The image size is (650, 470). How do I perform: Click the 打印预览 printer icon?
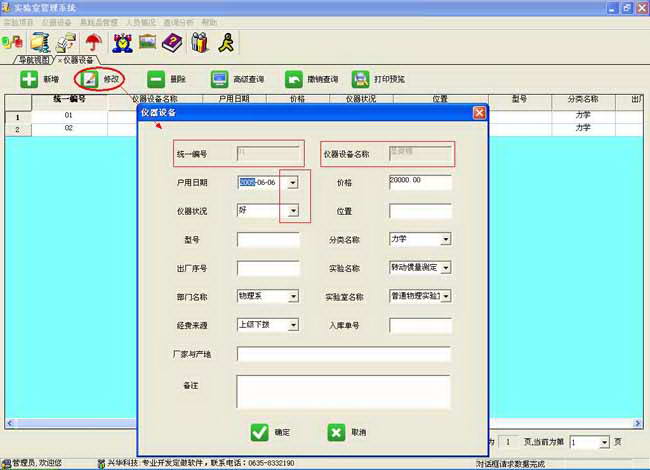360,79
